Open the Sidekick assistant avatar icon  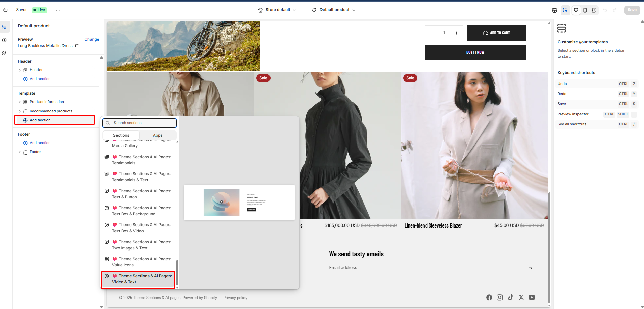[555, 10]
